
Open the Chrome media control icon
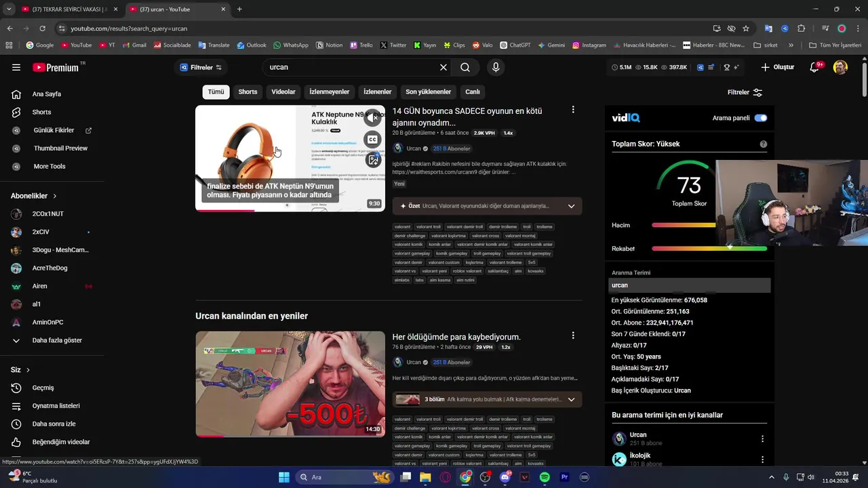[x=825, y=28]
